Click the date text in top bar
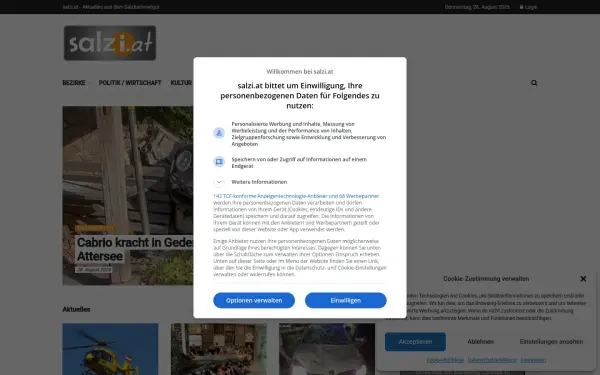Screen dimensions: 600x375 pyautogui.click(x=477, y=7)
